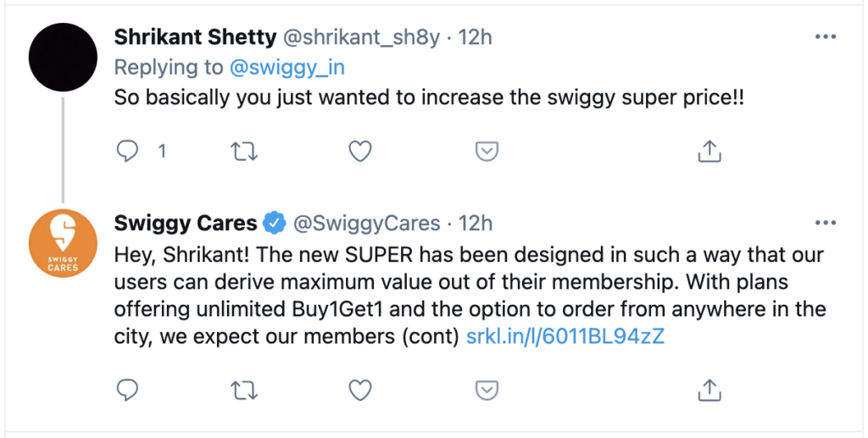Like Shrikant Shetty's tweet
The width and height of the screenshot is (868, 438).
[x=361, y=152]
